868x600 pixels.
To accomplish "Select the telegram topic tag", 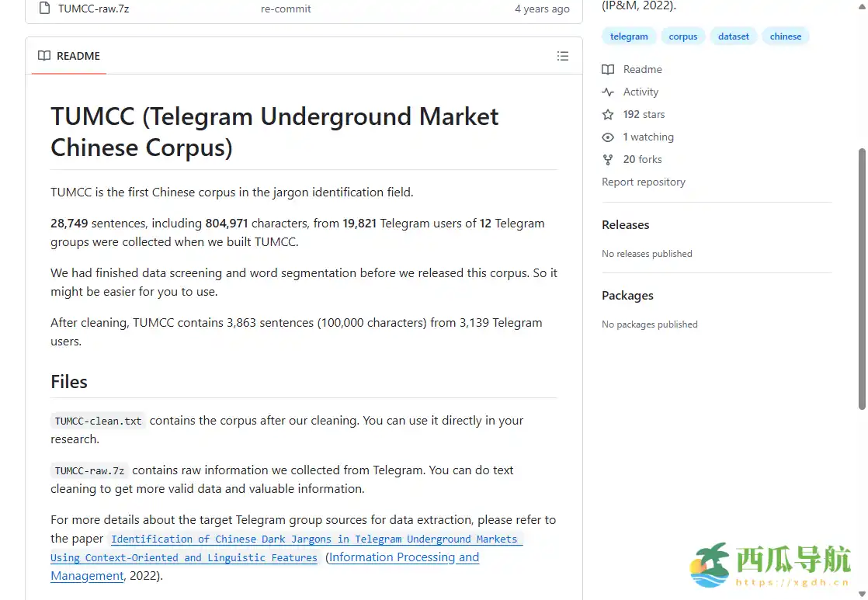I will [629, 36].
